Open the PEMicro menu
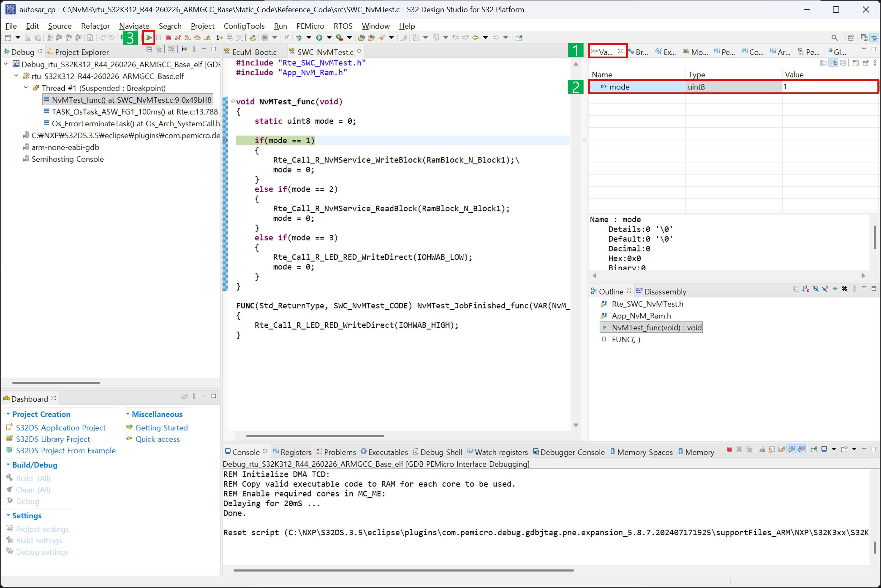The height and width of the screenshot is (588, 881). [x=310, y=26]
